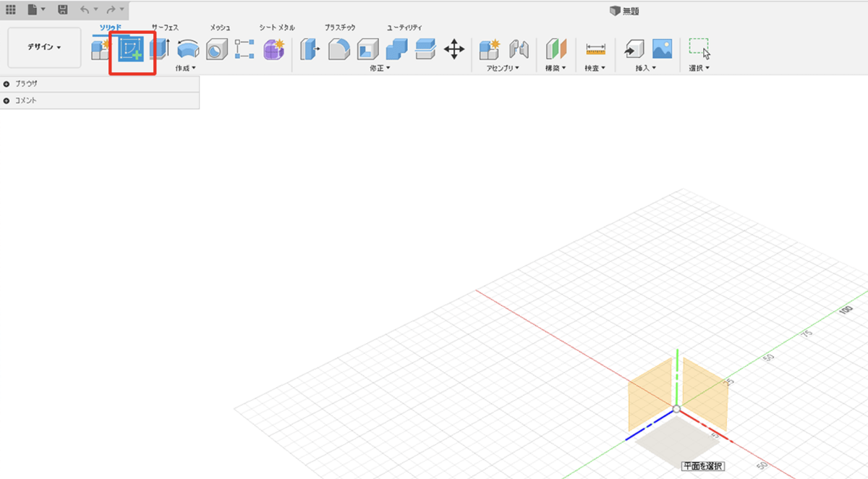
Task: Activate the Shell tool
Action: [368, 49]
